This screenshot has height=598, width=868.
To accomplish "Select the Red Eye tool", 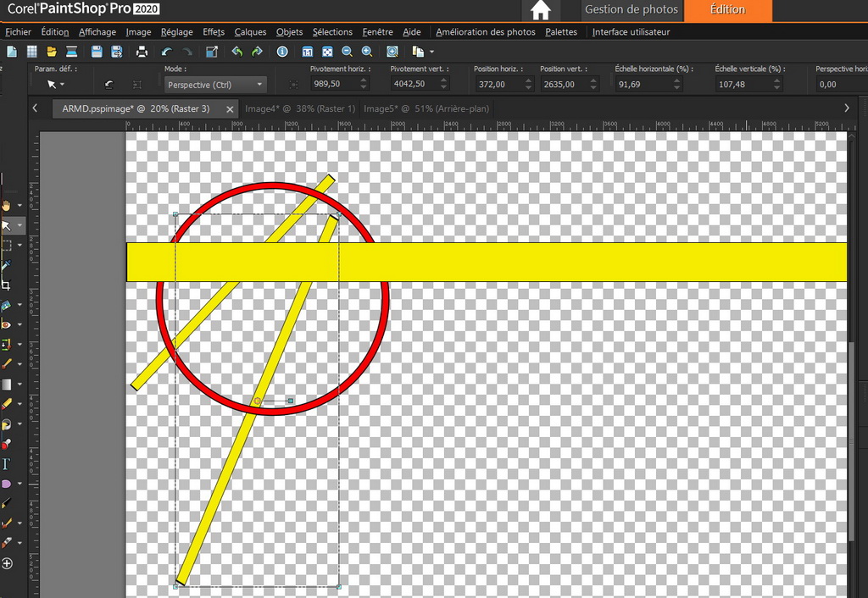I will point(6,324).
